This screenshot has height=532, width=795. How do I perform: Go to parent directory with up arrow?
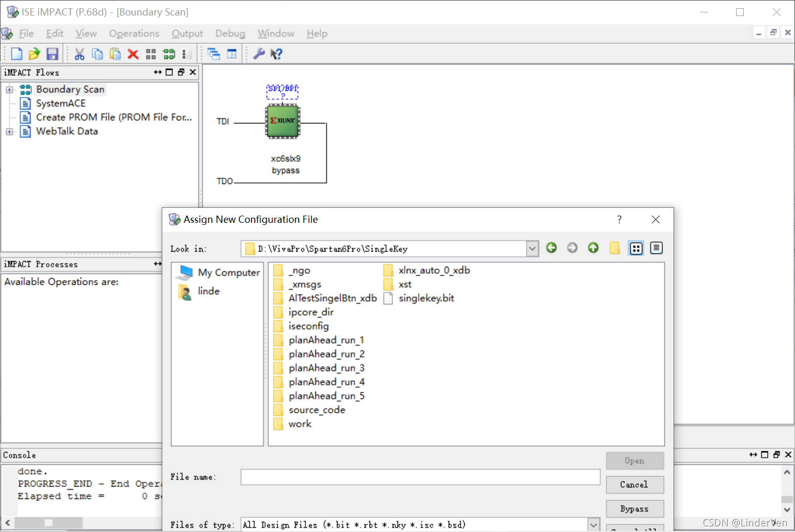[x=593, y=248]
